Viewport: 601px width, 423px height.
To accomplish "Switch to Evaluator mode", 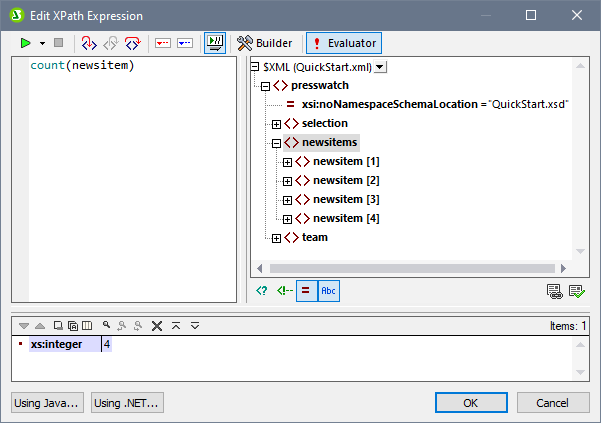I will click(x=343, y=43).
